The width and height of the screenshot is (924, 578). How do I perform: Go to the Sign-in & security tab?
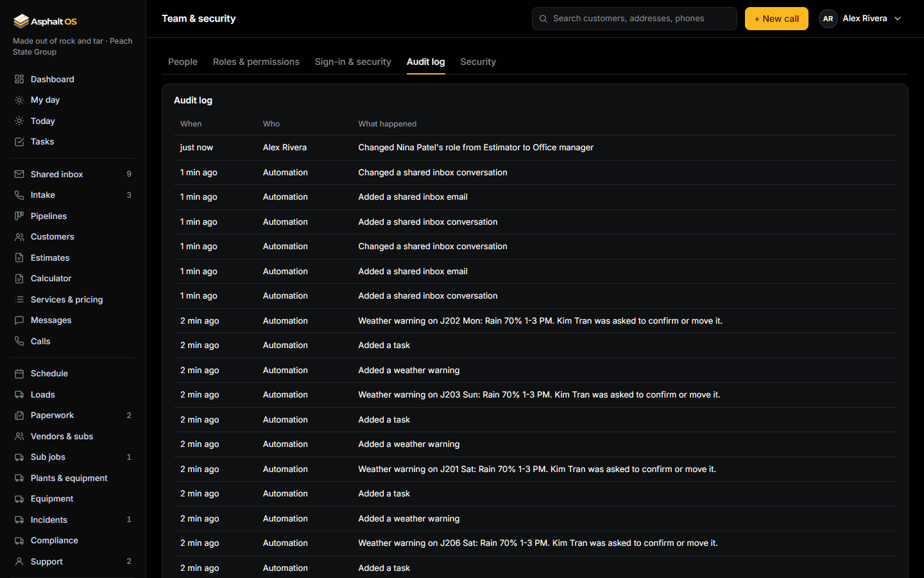click(x=353, y=62)
